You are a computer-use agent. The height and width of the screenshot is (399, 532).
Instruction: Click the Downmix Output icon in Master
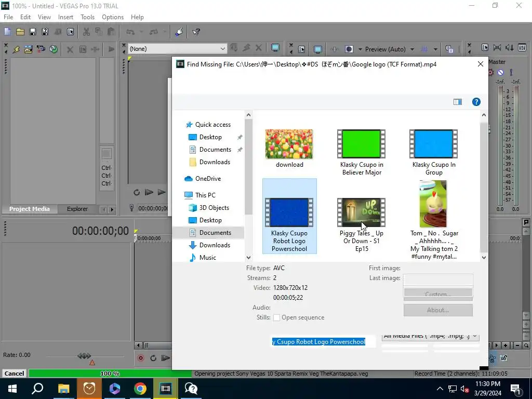[497, 48]
